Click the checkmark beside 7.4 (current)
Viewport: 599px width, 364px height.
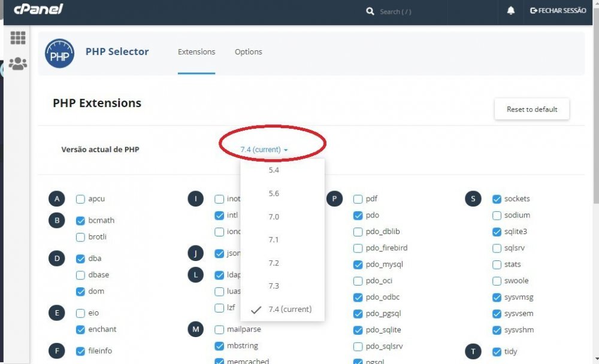coord(256,309)
